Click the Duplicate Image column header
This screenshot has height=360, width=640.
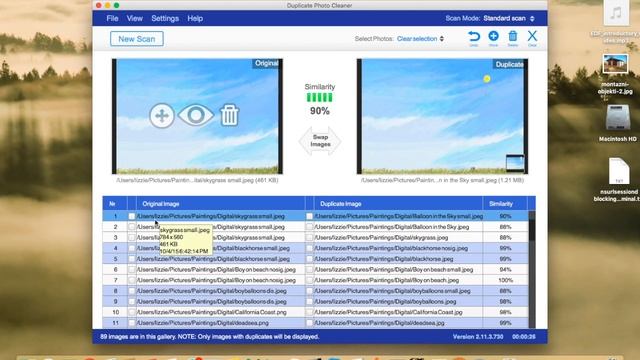(x=398, y=204)
